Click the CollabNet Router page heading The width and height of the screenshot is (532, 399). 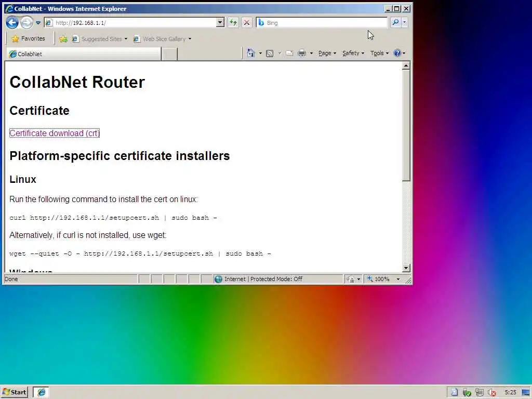(x=77, y=82)
